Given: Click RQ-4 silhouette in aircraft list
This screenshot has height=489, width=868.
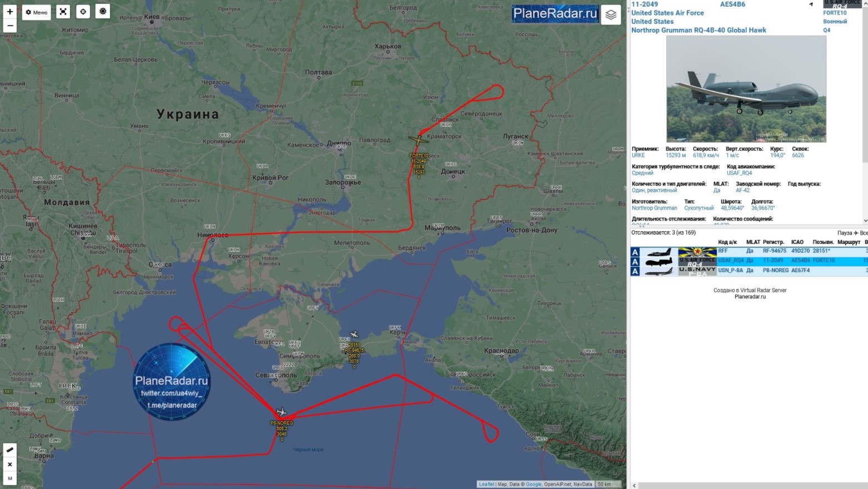Looking at the screenshot, I should [659, 261].
